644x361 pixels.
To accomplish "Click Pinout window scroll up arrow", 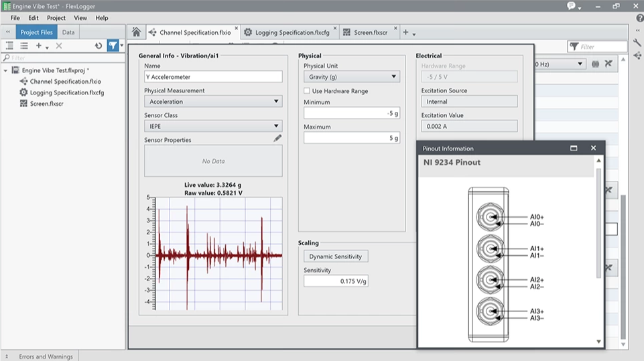I will pyautogui.click(x=598, y=160).
